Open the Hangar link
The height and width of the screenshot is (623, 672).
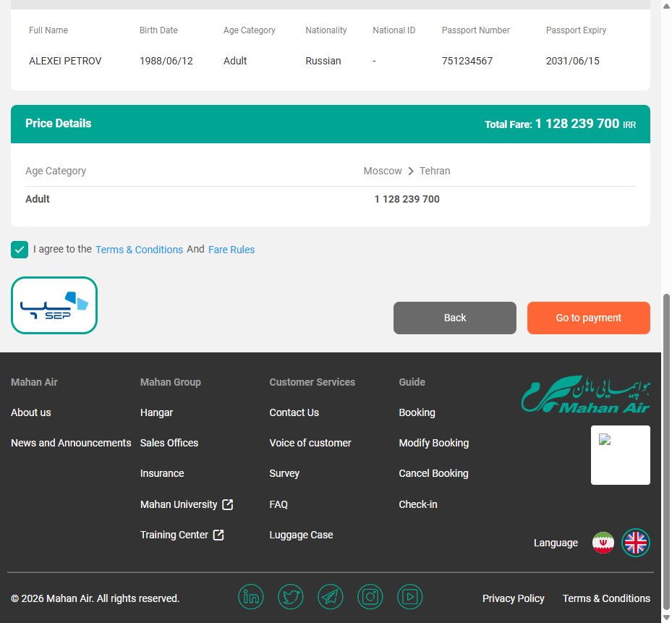point(156,412)
